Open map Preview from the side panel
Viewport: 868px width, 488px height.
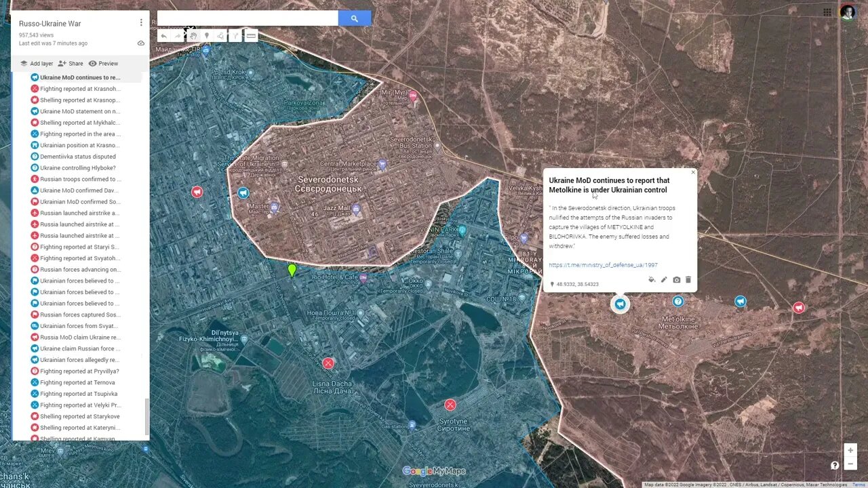point(103,64)
